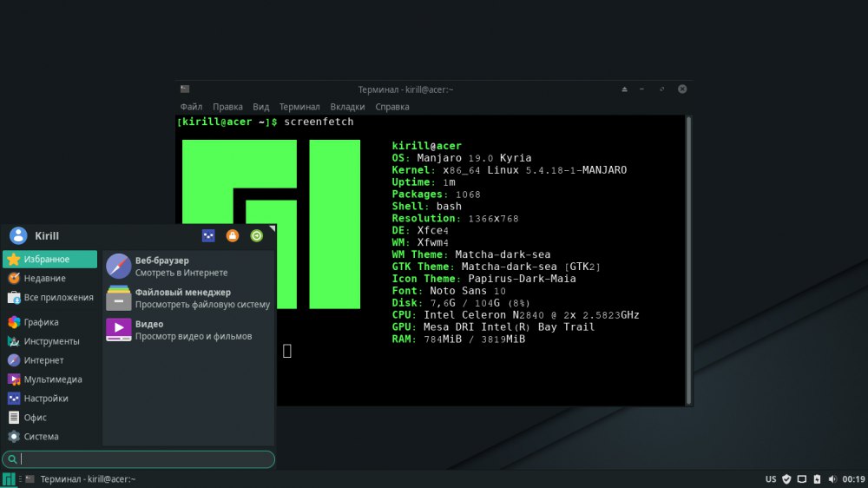Close the terminal window
The image size is (868, 488).
tap(682, 89)
